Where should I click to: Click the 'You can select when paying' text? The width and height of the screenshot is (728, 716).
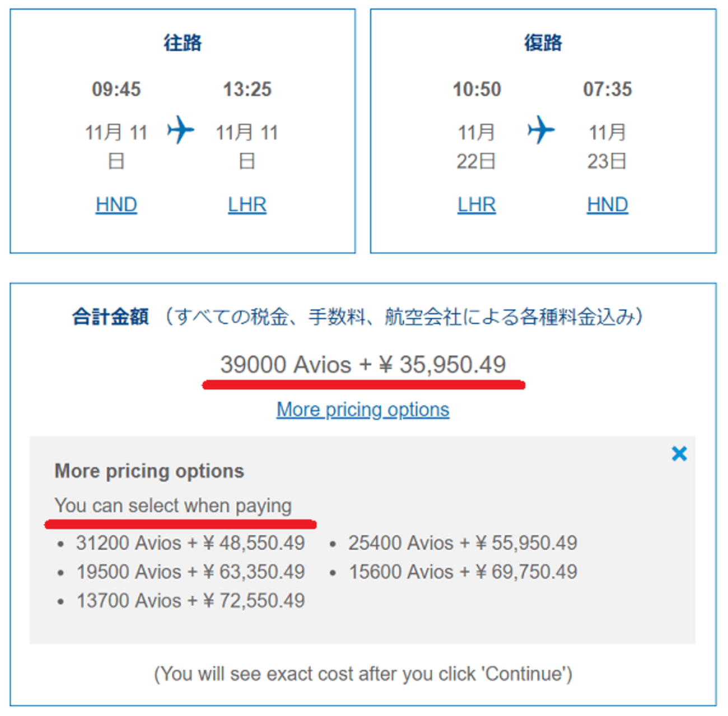(x=173, y=505)
